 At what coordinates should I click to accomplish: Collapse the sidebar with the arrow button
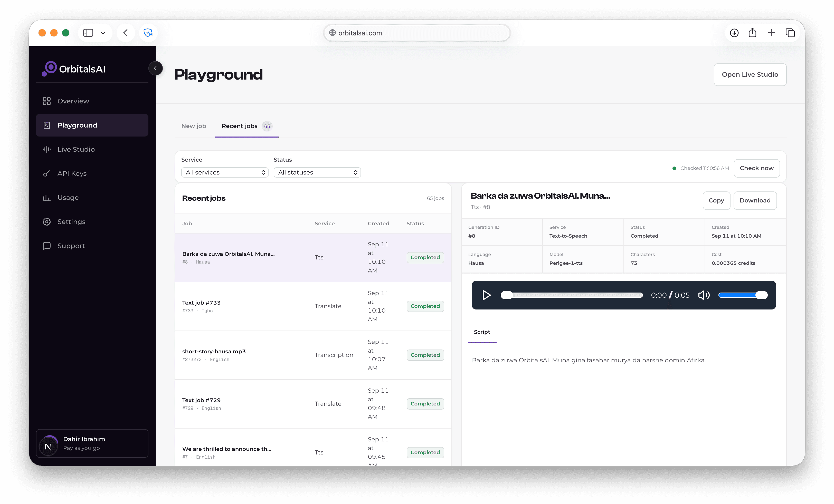point(155,68)
